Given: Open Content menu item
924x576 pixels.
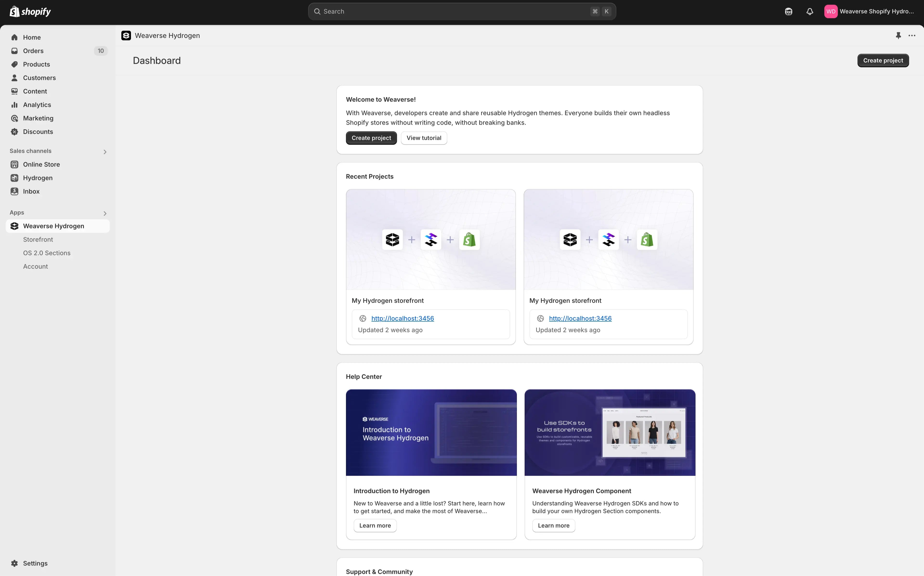Looking at the screenshot, I should point(58,91).
